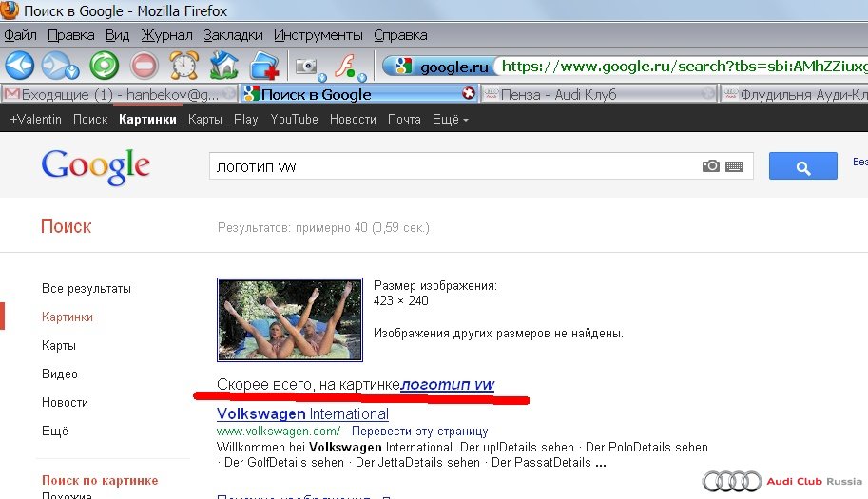
Task: Click Поиск in the black Google bar
Action: pos(90,119)
